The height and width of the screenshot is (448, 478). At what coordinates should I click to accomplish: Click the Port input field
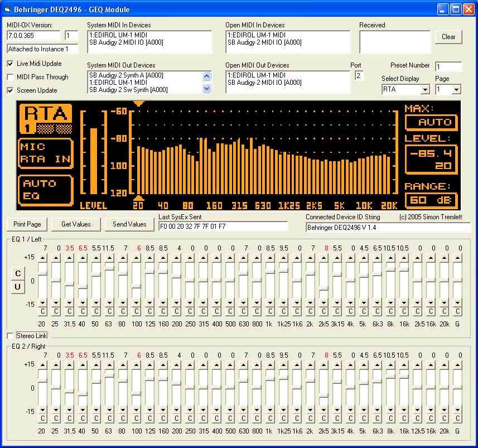[x=359, y=76]
